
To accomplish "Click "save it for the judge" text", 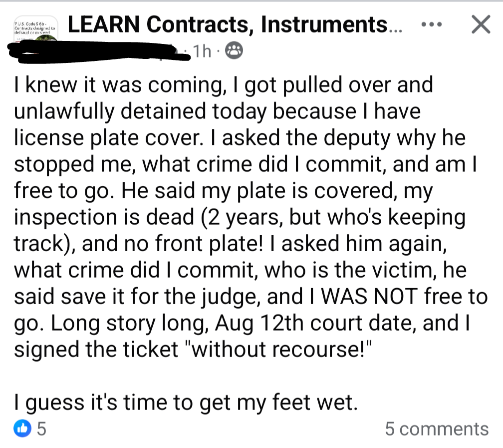I will click(170, 297).
